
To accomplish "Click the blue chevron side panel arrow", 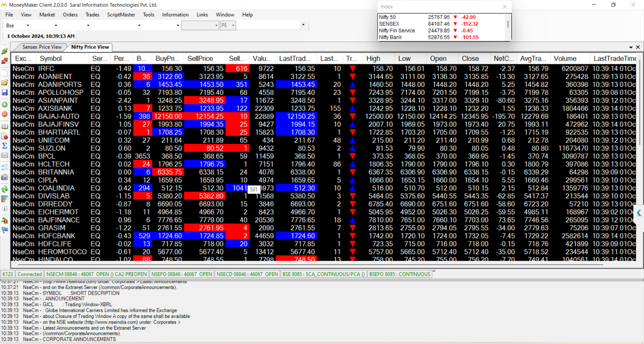I will [x=639, y=213].
